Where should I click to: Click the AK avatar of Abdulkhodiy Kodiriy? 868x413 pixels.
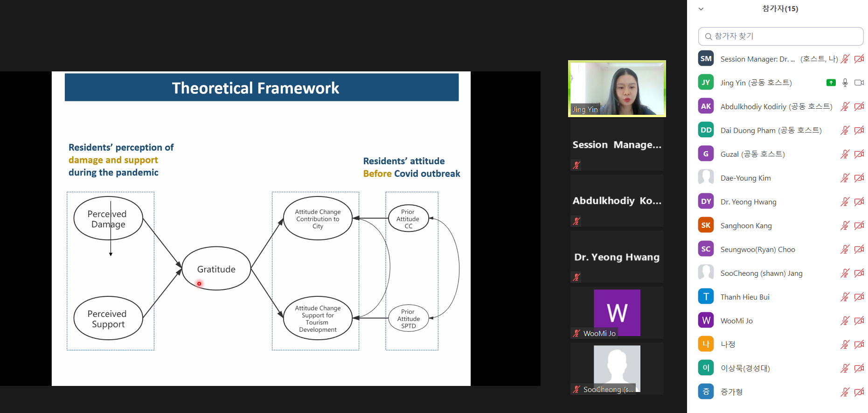coord(706,106)
